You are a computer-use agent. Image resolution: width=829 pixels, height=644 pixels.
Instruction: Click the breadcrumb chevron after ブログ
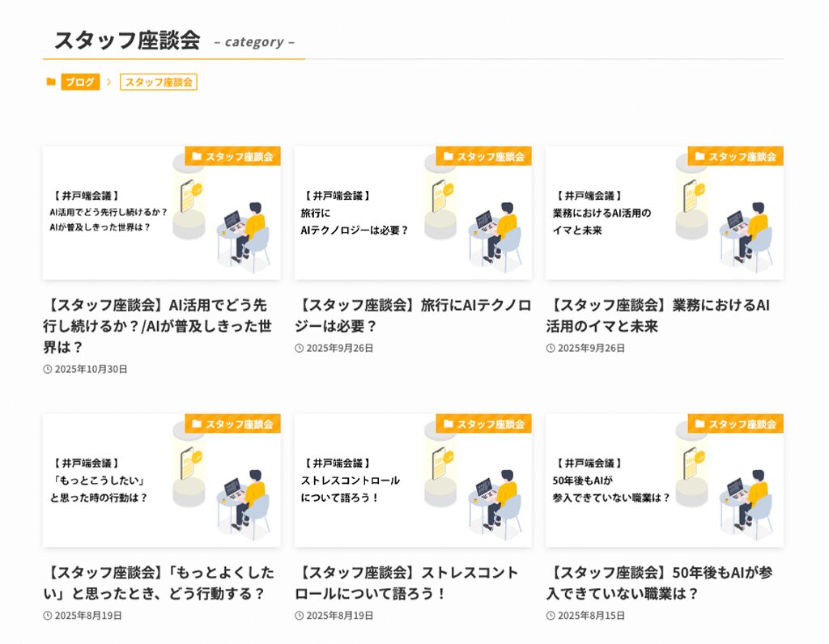[109, 82]
